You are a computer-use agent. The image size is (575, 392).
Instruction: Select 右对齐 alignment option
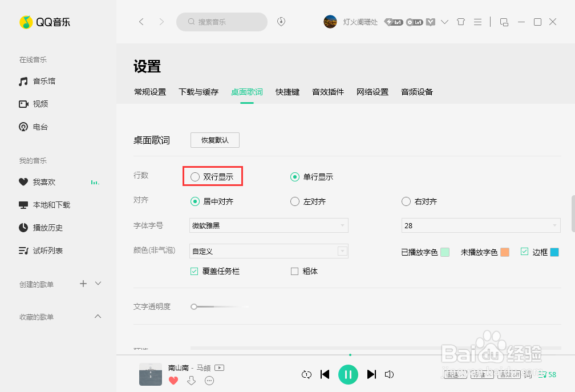tap(406, 201)
